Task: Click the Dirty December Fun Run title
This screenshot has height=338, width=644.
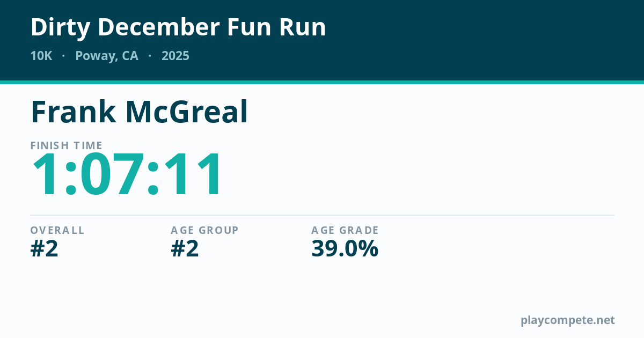Action: tap(178, 27)
